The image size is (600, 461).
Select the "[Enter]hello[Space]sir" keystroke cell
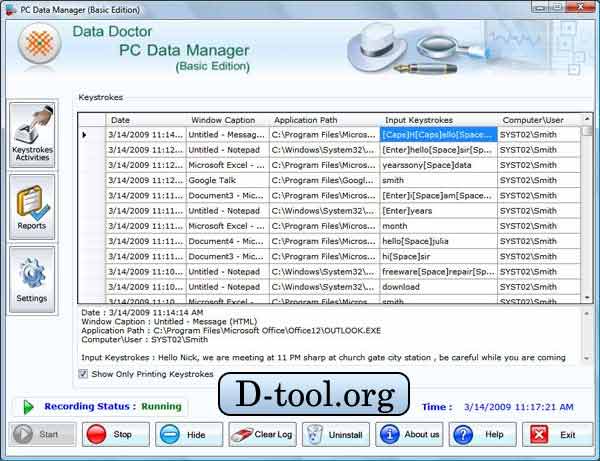click(x=439, y=150)
